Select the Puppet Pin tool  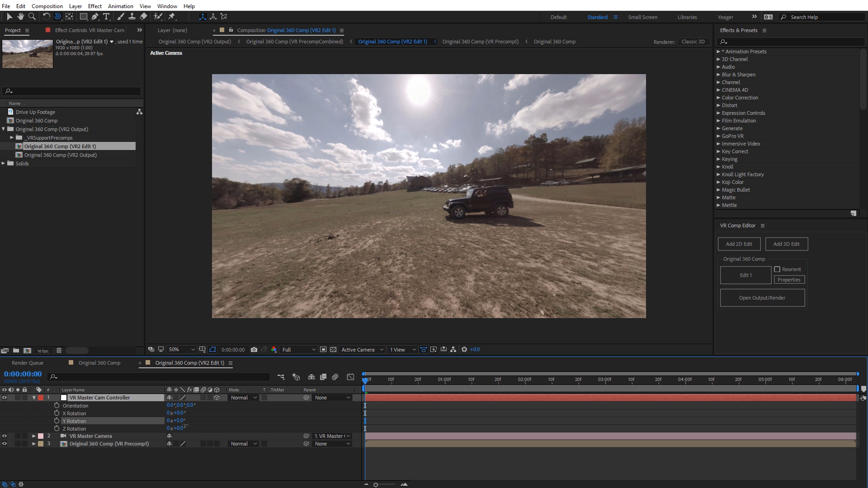(172, 17)
